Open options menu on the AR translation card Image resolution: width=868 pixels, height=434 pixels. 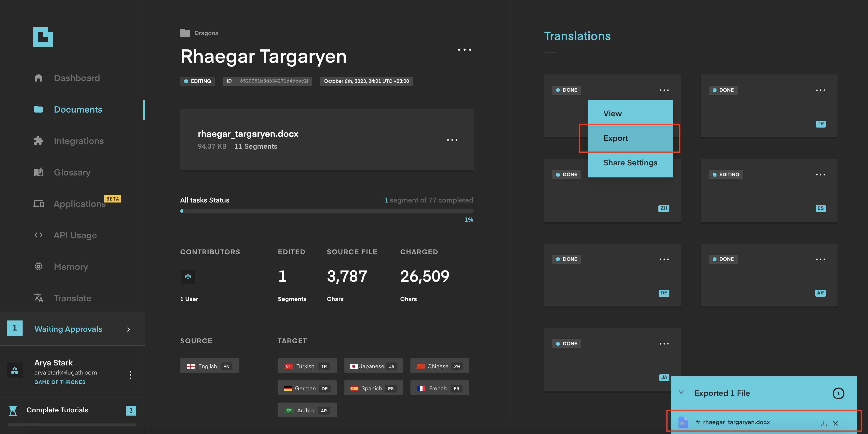(x=820, y=259)
